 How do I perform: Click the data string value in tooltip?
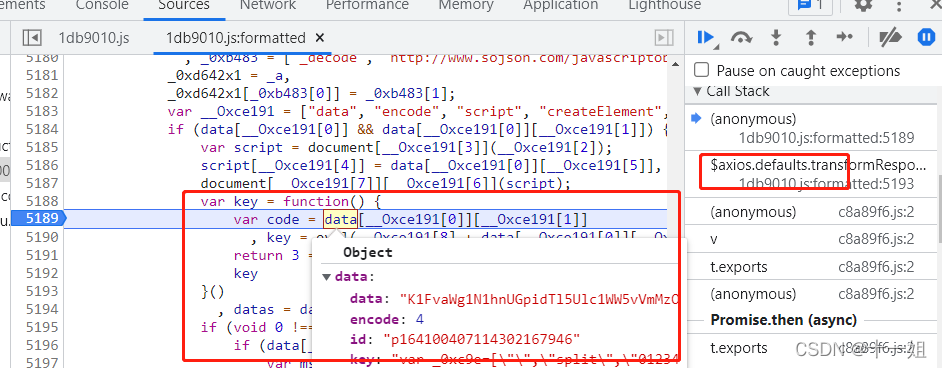pos(540,298)
